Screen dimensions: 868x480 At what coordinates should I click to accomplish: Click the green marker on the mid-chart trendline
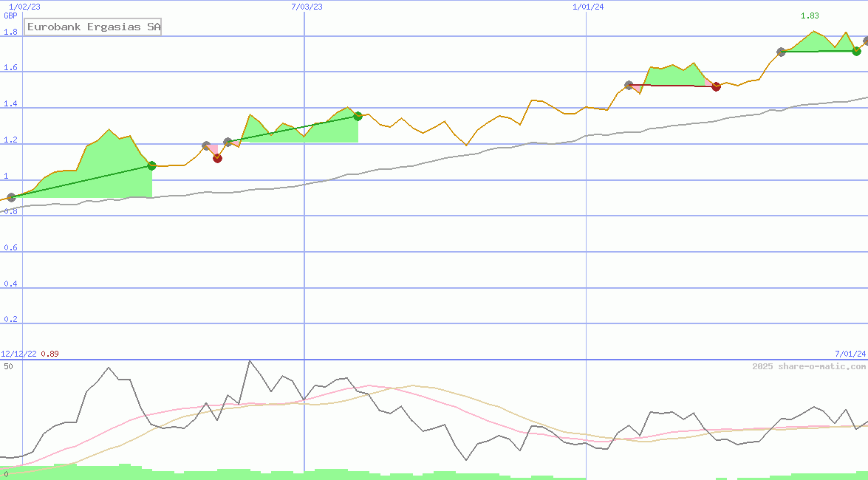pos(358,115)
